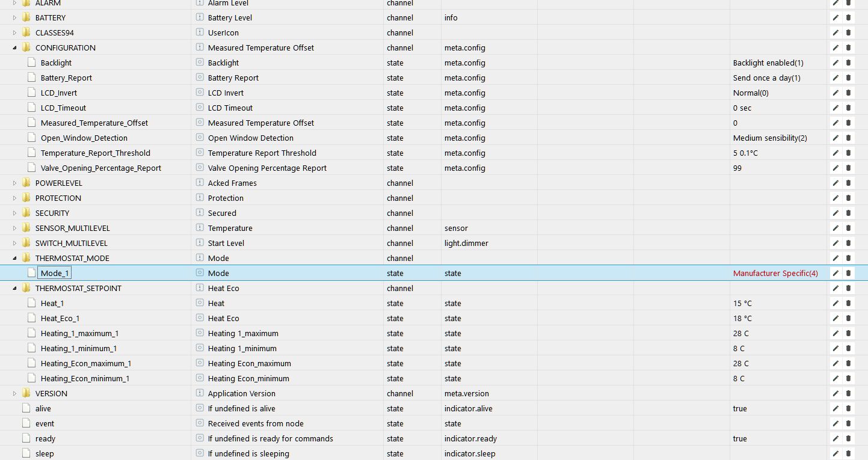Delete the SECURITY channel trash icon
This screenshot has width=868, height=460.
pos(849,213)
